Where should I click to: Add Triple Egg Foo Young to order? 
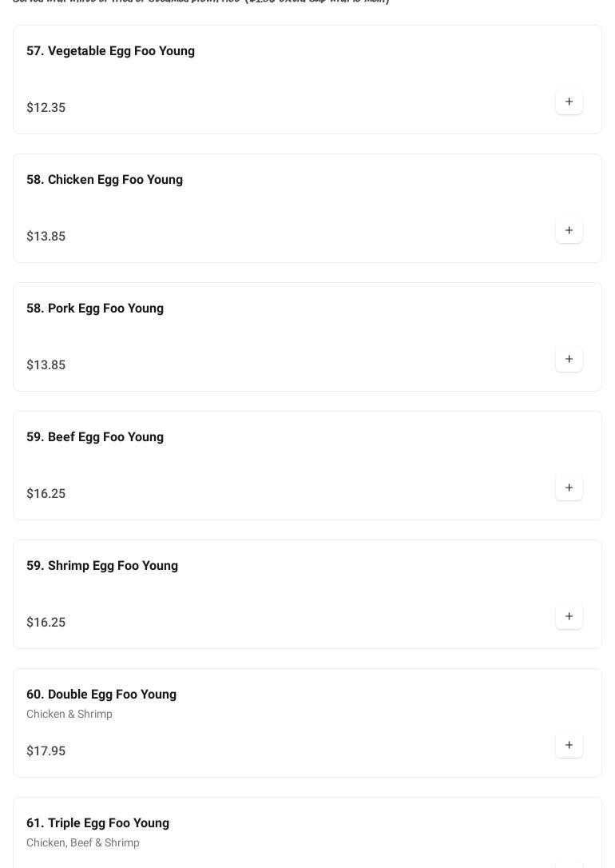[569, 863]
